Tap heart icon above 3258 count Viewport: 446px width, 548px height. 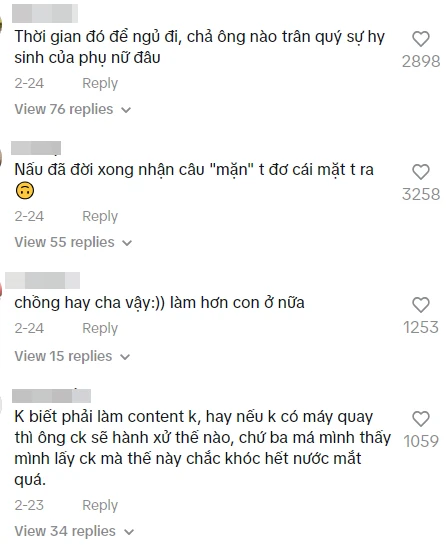421,172
